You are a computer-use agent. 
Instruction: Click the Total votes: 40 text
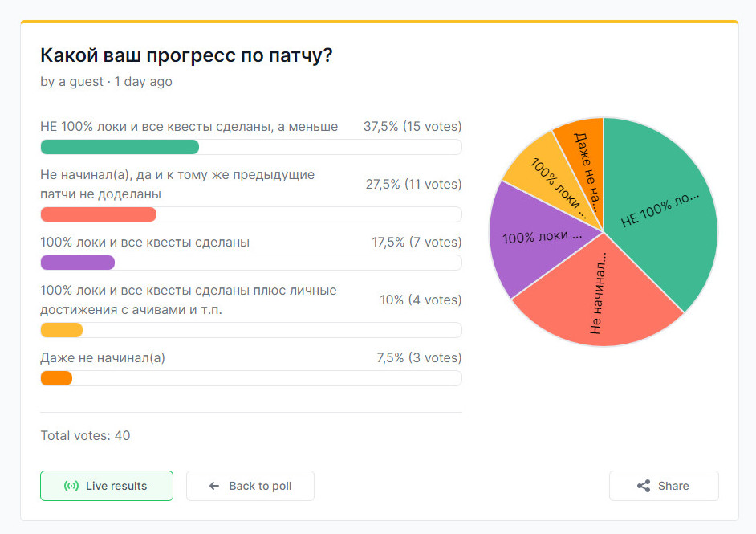[85, 436]
